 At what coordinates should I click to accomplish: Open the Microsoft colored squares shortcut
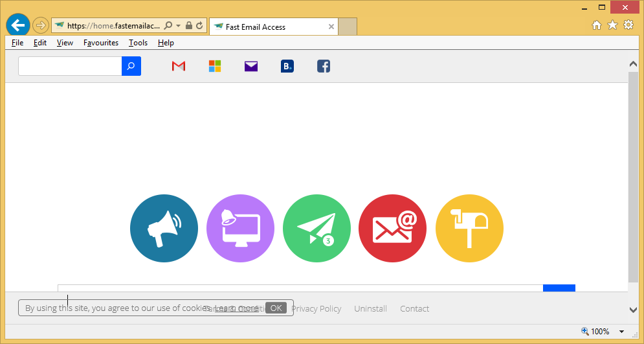click(x=215, y=66)
